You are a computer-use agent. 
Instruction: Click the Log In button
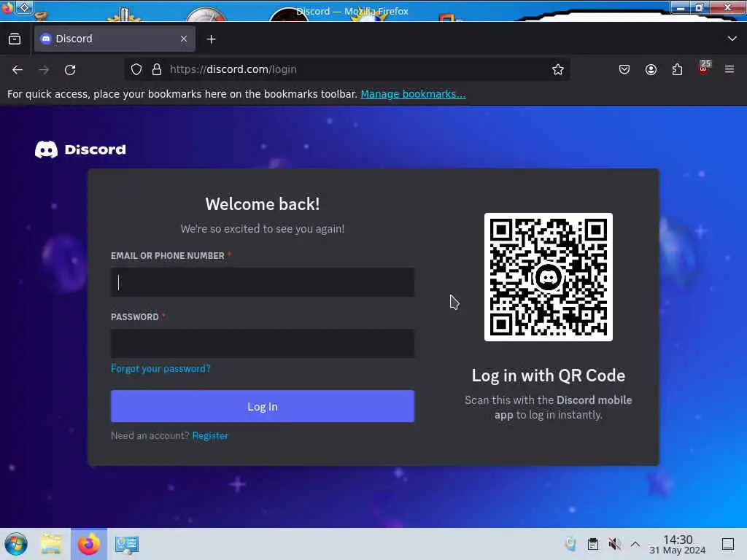[263, 406]
